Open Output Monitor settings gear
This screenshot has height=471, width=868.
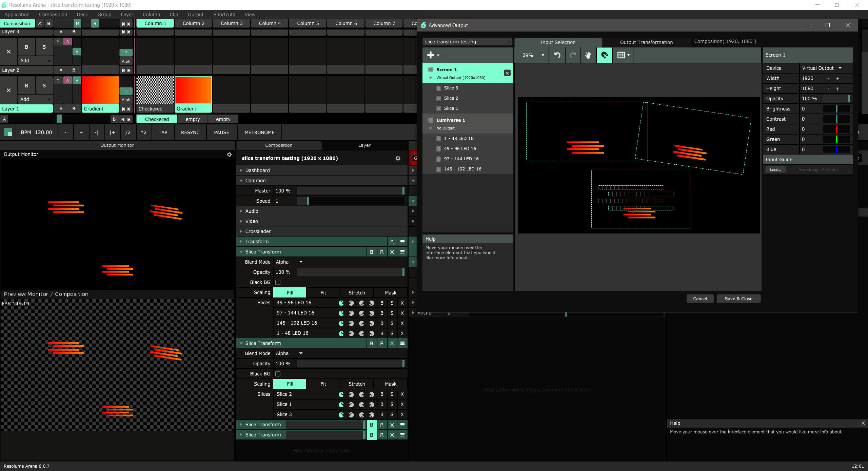(x=229, y=155)
